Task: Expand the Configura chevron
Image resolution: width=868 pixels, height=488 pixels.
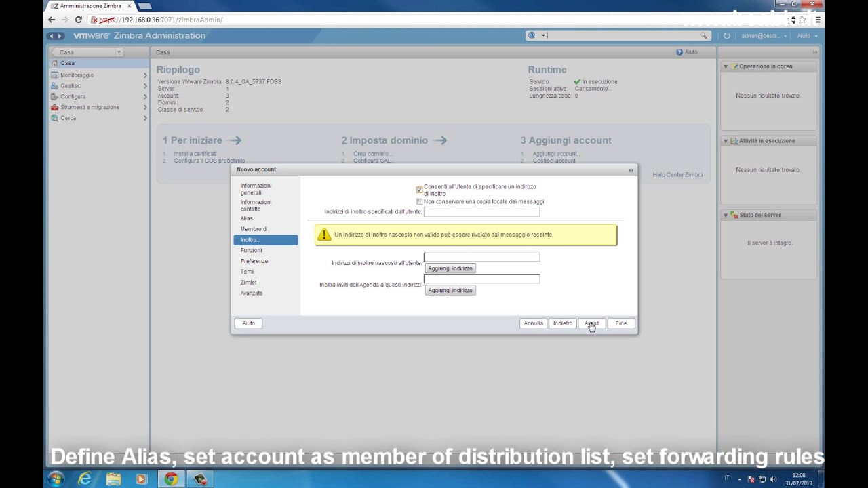Action: (145, 96)
